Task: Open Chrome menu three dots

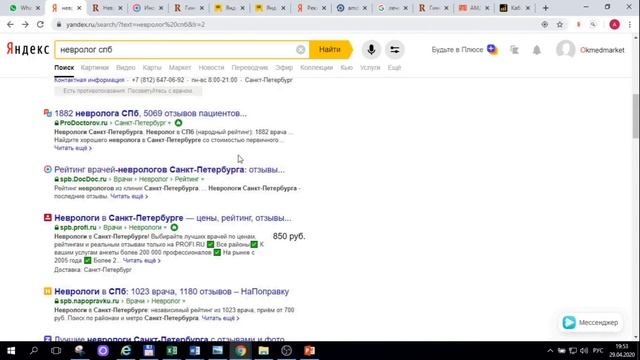Action: coord(630,24)
